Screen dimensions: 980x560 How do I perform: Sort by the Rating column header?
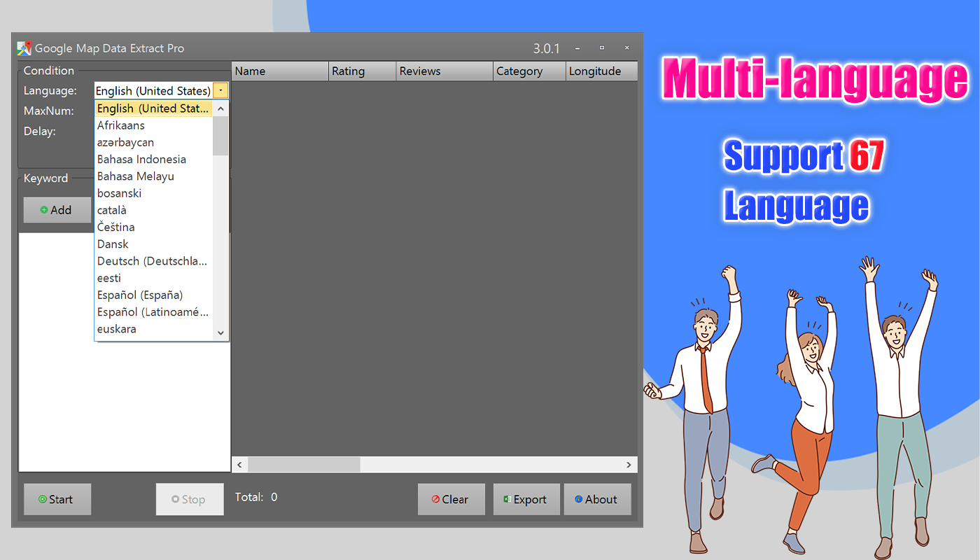coord(363,71)
